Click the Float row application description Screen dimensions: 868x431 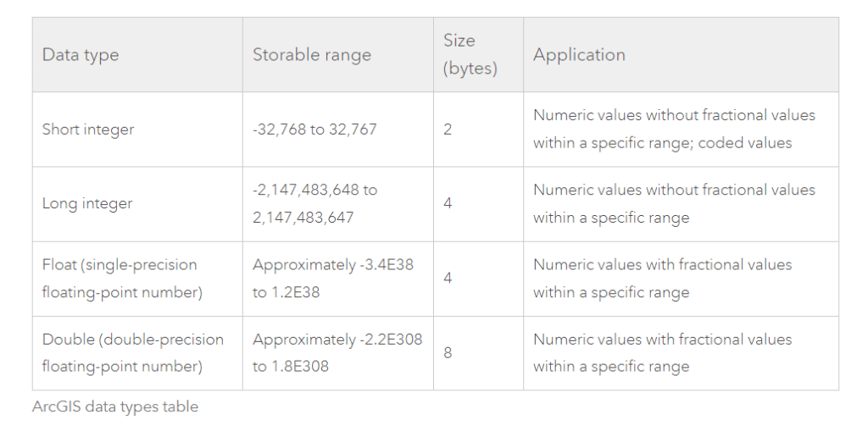662,279
